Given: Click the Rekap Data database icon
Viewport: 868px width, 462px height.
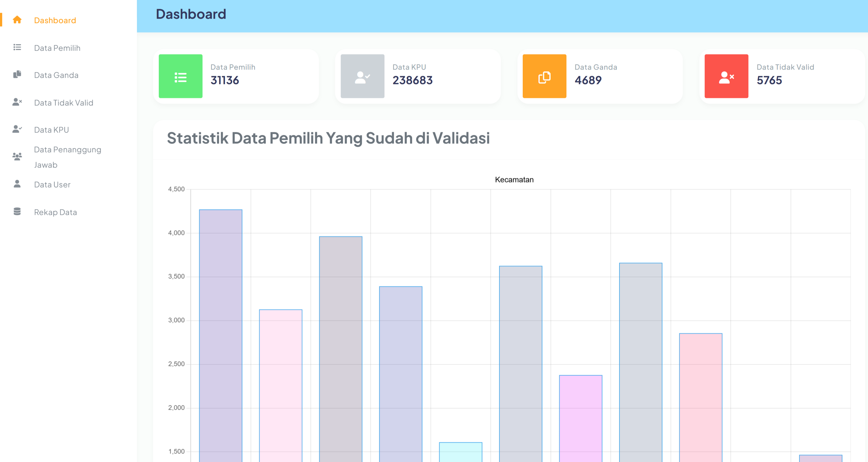Looking at the screenshot, I should (x=17, y=212).
